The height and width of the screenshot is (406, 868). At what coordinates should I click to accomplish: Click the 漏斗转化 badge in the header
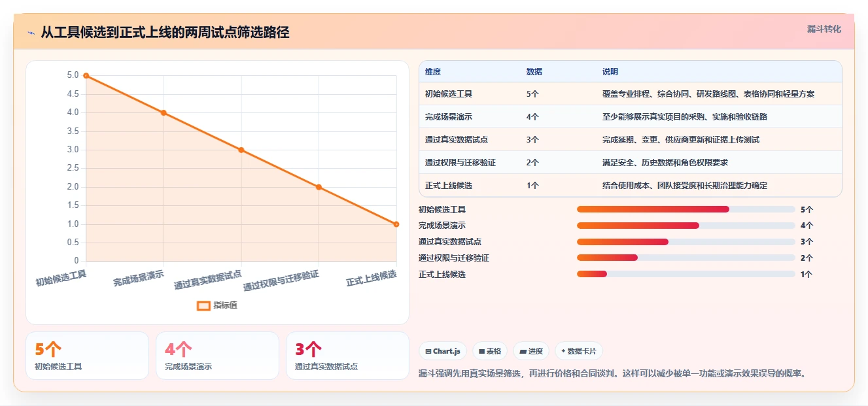pos(824,29)
